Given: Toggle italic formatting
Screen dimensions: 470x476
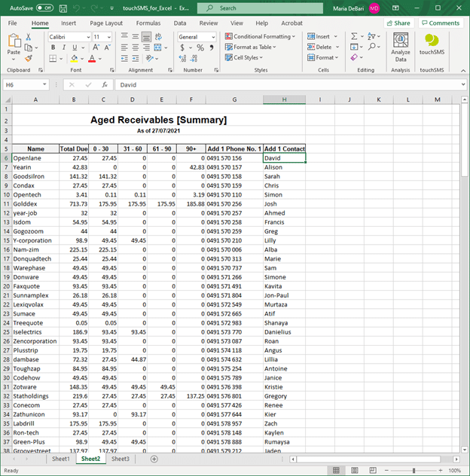Looking at the screenshot, I should pos(63,47).
